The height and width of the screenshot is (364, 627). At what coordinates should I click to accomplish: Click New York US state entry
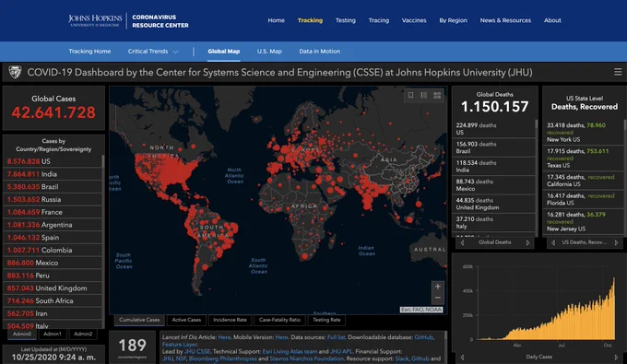tap(583, 133)
